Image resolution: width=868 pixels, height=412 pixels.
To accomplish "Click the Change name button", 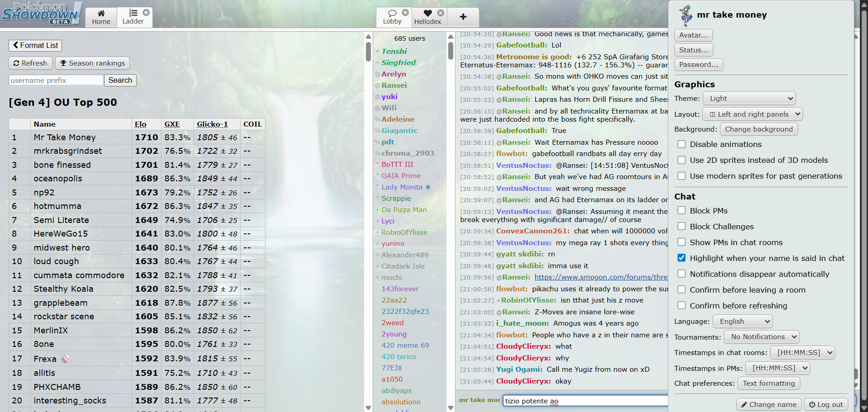I will [768, 404].
